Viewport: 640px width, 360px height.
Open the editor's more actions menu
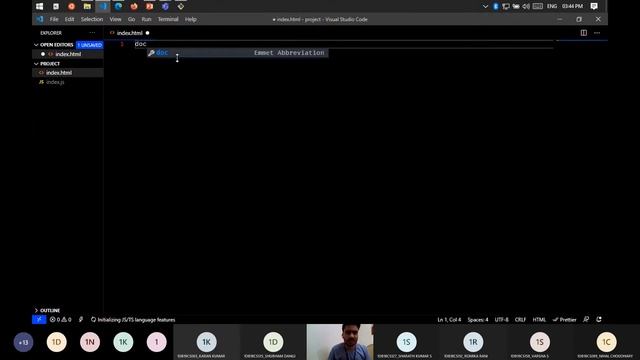tap(597, 33)
